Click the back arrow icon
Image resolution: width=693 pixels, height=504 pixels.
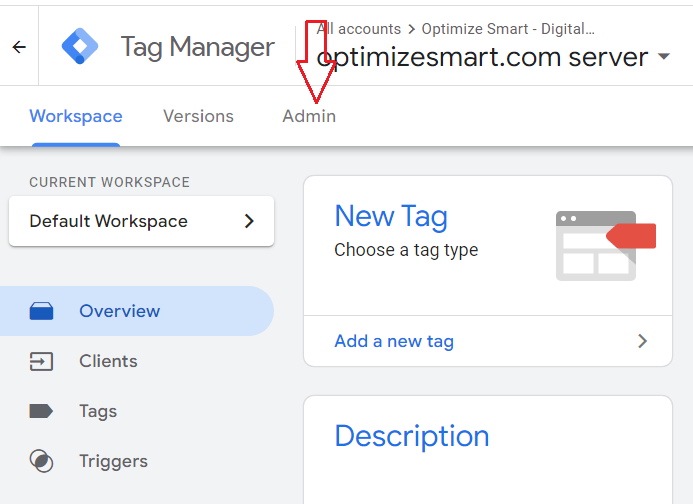[19, 47]
